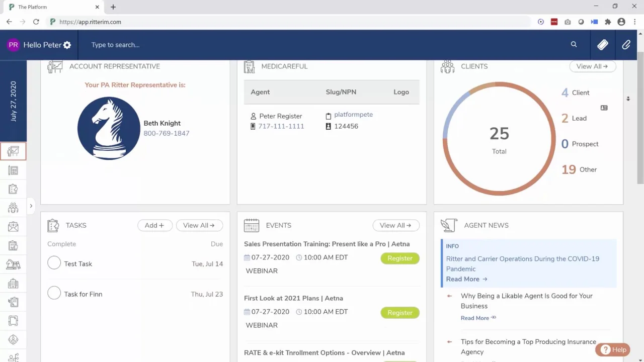The width and height of the screenshot is (644, 362).
Task: Click View All in Tasks panel
Action: pyautogui.click(x=199, y=225)
